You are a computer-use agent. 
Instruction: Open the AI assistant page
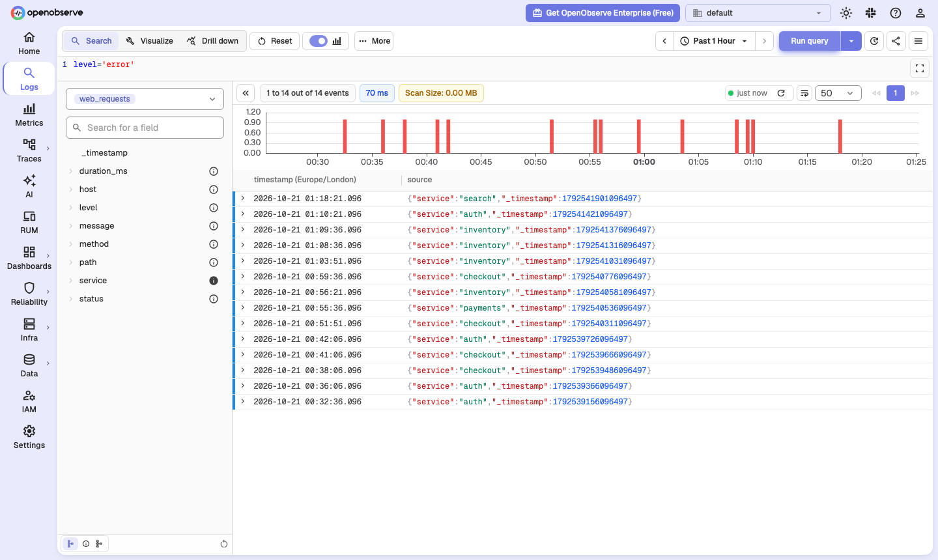pyautogui.click(x=29, y=186)
